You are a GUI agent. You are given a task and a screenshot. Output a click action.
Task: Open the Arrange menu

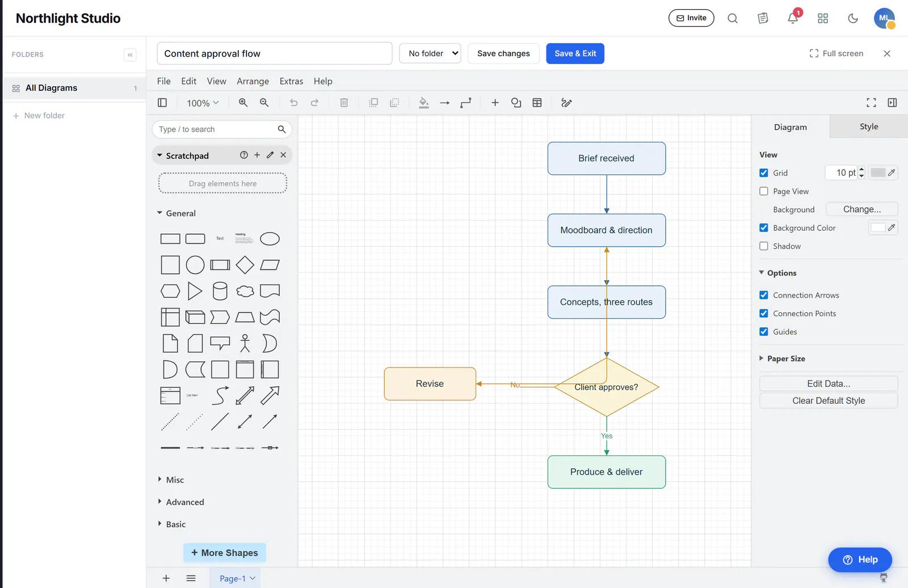[x=253, y=81]
